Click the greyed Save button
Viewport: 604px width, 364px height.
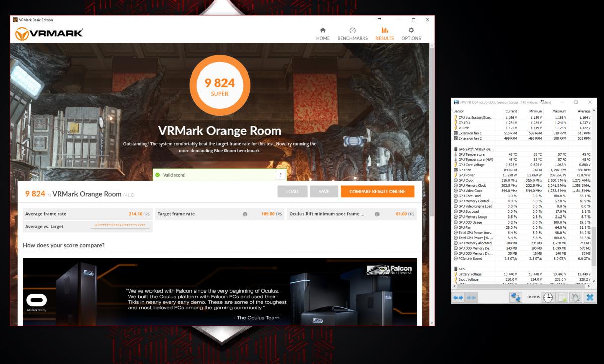click(324, 191)
